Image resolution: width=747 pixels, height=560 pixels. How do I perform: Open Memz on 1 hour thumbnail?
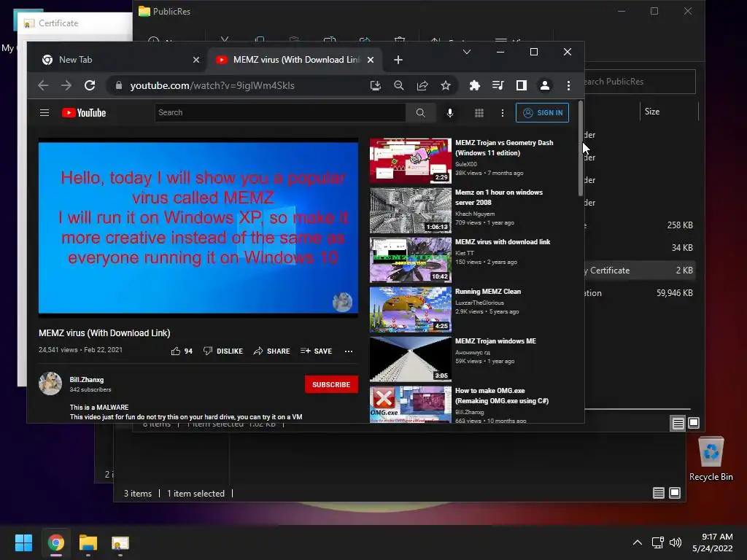coord(411,211)
